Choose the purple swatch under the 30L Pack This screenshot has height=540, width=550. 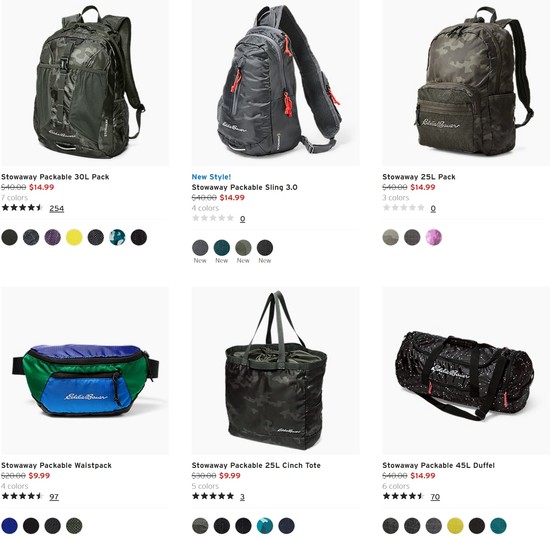coord(53,237)
